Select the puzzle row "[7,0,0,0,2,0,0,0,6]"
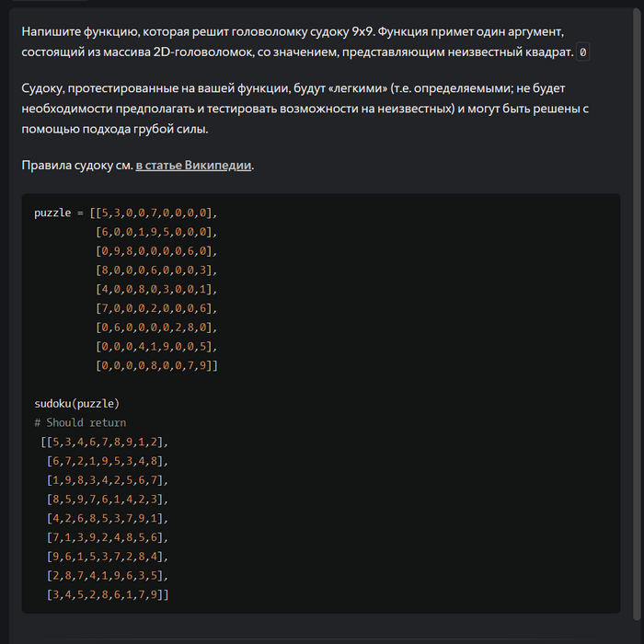Screen dimensions: 644x644 click(156, 308)
